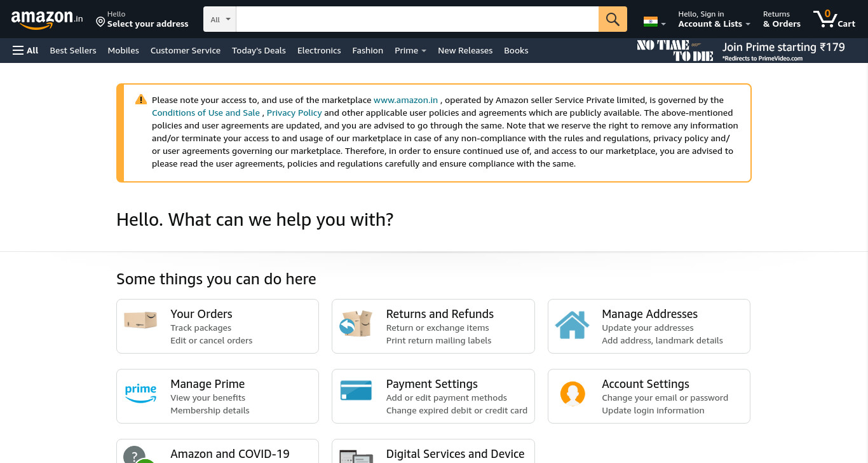Open Amazon and COVID-19 title
Viewport: 868px width, 463px height.
[230, 453]
